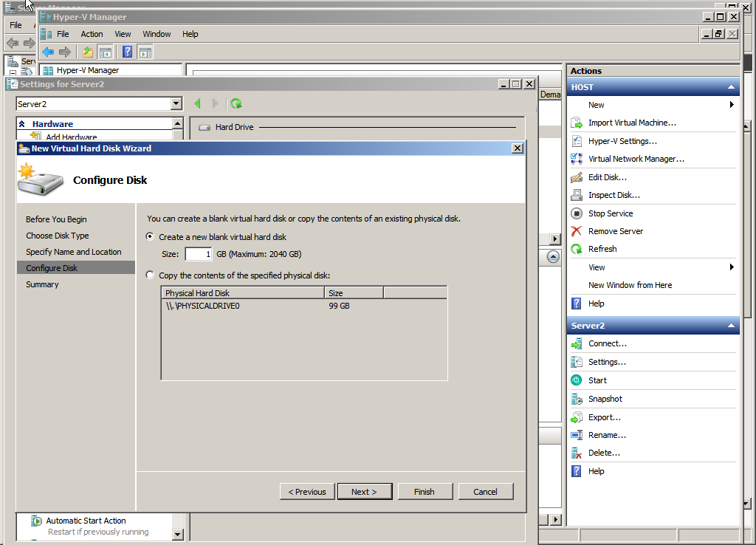Click the Stop Service icon
The image size is (756, 545).
(x=577, y=213)
